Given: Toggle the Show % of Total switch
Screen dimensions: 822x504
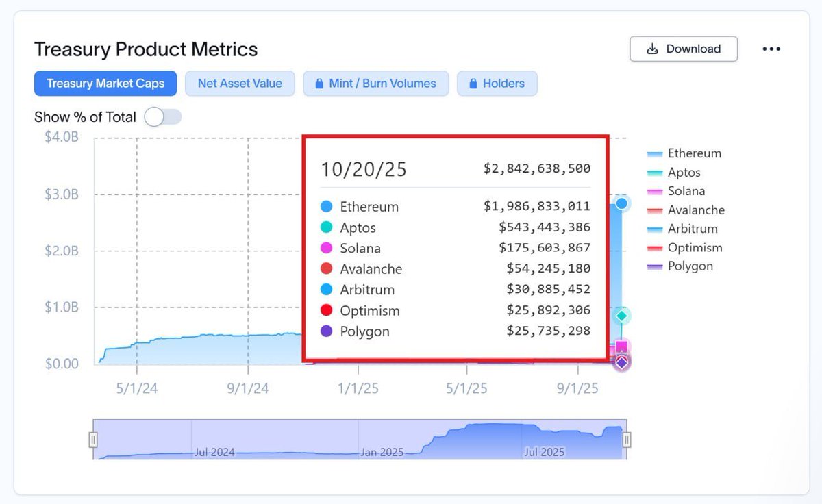Looking at the screenshot, I should pos(163,117).
